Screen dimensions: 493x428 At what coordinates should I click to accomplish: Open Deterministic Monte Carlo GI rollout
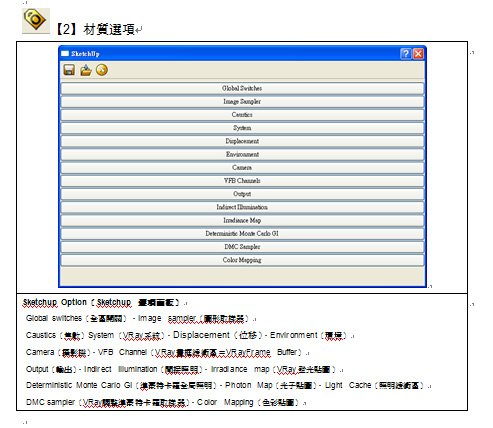tap(242, 234)
